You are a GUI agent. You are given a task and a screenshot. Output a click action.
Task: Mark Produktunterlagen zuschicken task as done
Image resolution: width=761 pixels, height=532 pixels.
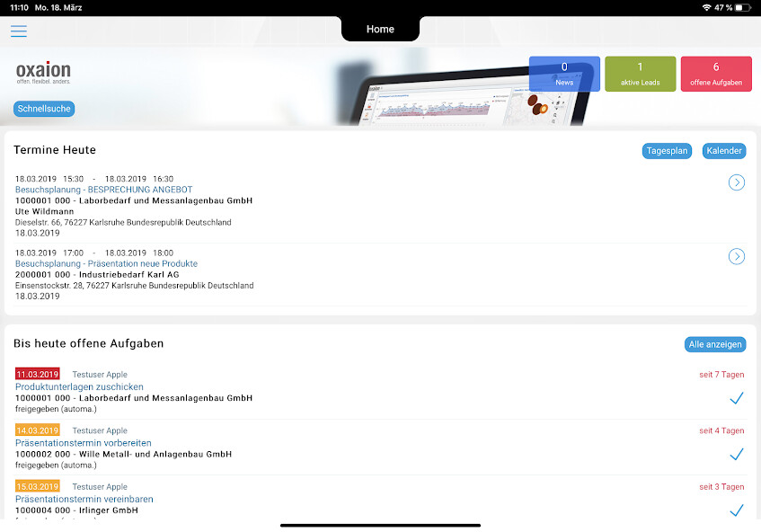pos(737,398)
